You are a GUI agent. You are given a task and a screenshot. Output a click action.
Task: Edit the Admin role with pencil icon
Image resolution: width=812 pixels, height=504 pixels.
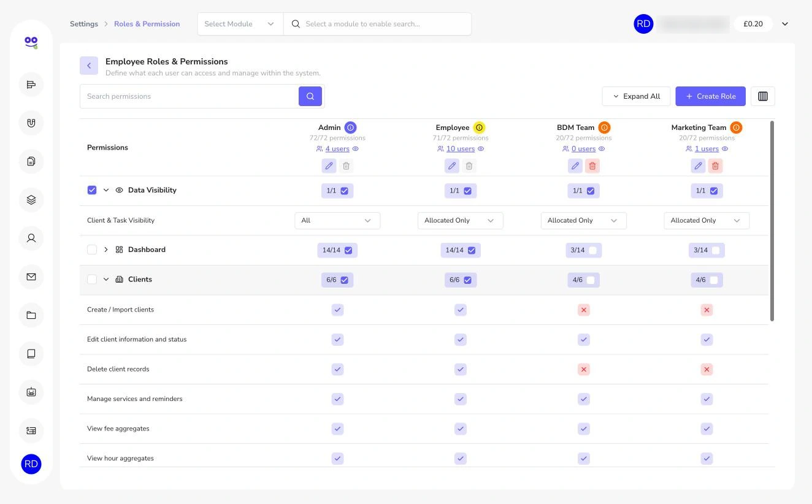tap(329, 166)
